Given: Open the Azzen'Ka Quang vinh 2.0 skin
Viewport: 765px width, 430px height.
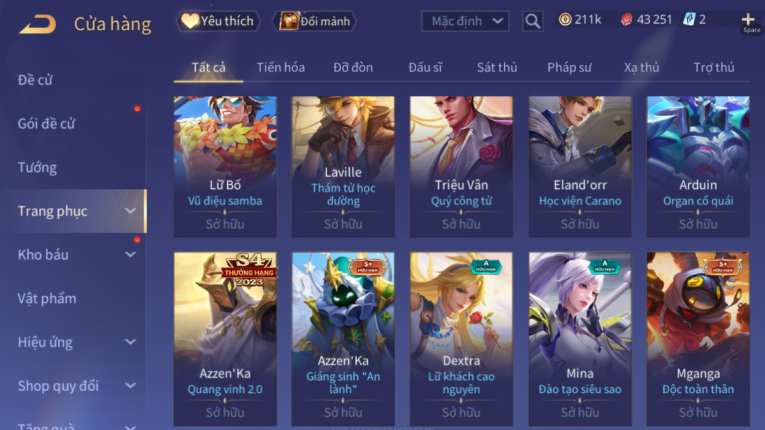Looking at the screenshot, I should click(225, 339).
